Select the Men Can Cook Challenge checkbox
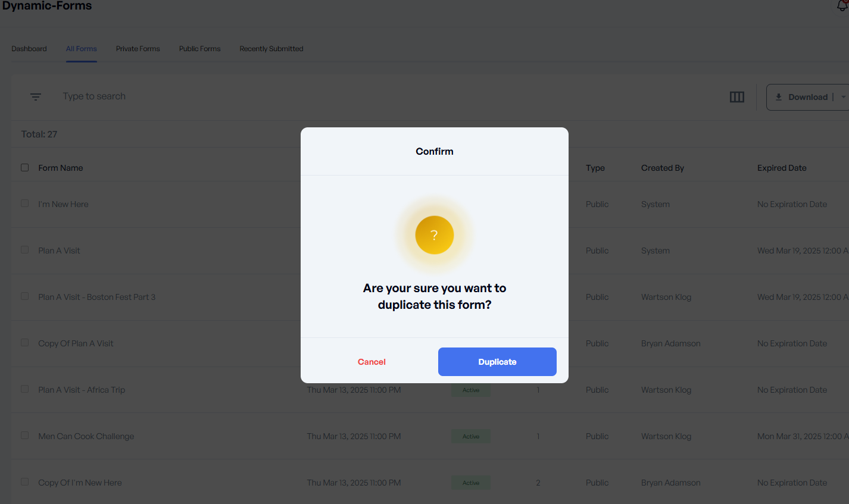Image resolution: width=849 pixels, height=504 pixels. coord(25,436)
